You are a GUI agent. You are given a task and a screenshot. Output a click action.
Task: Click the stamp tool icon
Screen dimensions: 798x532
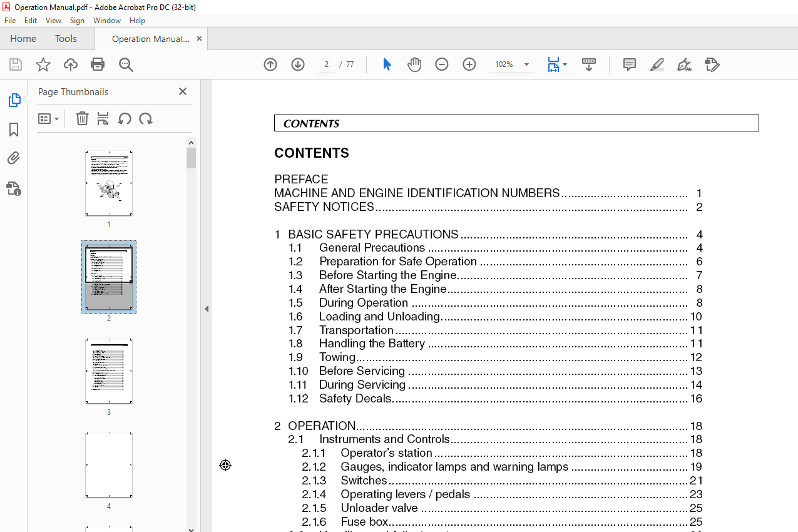click(712, 64)
